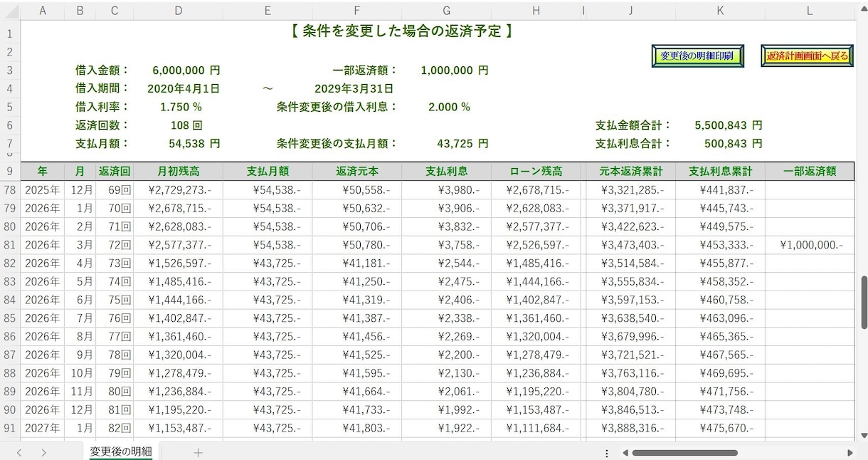Go to the next sheet with the right arrow

tap(44, 452)
